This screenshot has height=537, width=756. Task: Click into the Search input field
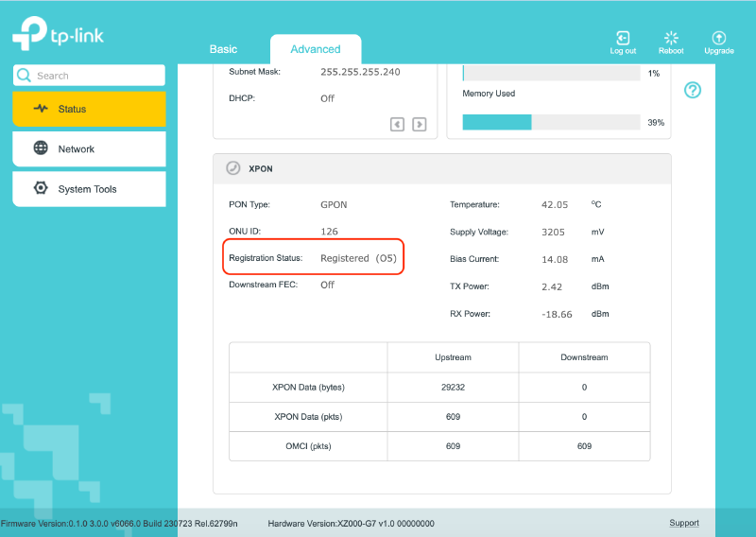tap(89, 76)
